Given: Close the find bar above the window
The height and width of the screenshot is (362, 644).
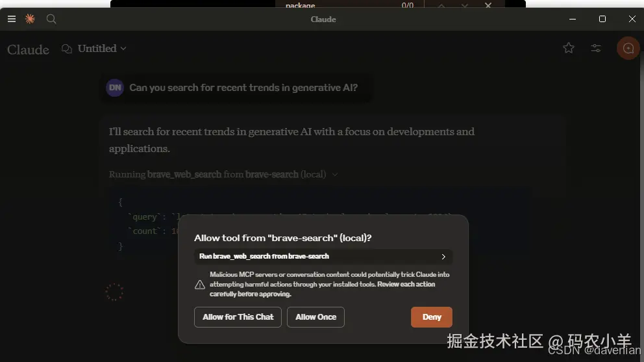Looking at the screenshot, I should coord(488,5).
